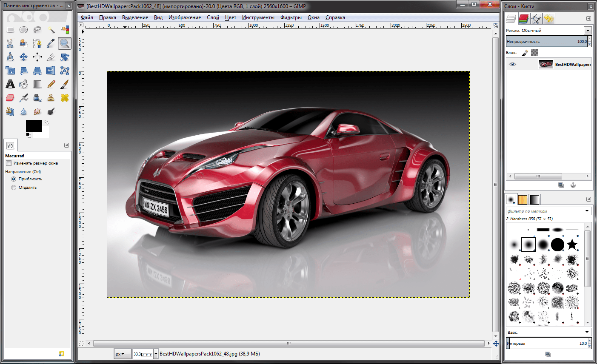The width and height of the screenshot is (597, 364).
Task: Select the Scissors Select tool
Action: pos(10,43)
